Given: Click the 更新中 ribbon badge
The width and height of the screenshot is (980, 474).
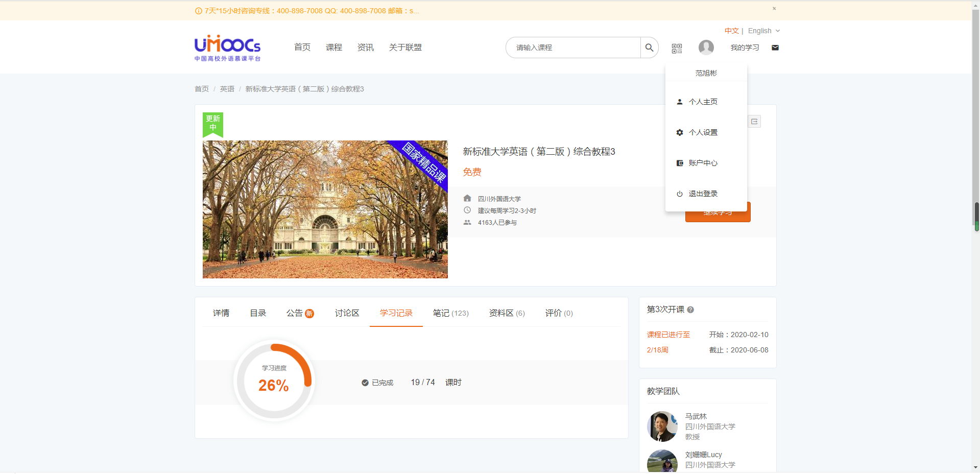Looking at the screenshot, I should pyautogui.click(x=213, y=125).
